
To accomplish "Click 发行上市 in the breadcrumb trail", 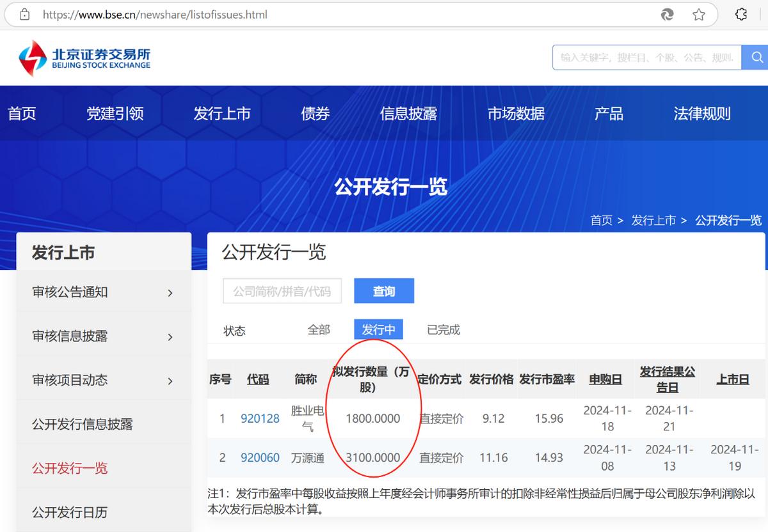I will 653,220.
